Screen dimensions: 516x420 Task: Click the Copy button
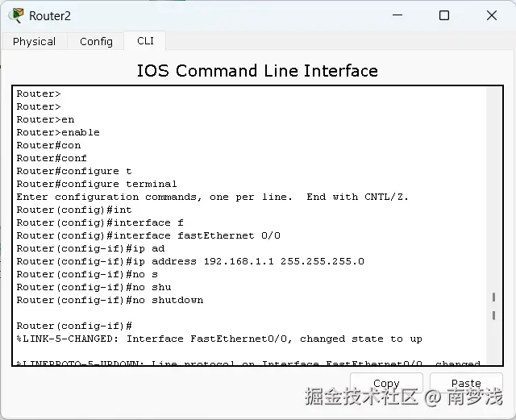tap(386, 383)
